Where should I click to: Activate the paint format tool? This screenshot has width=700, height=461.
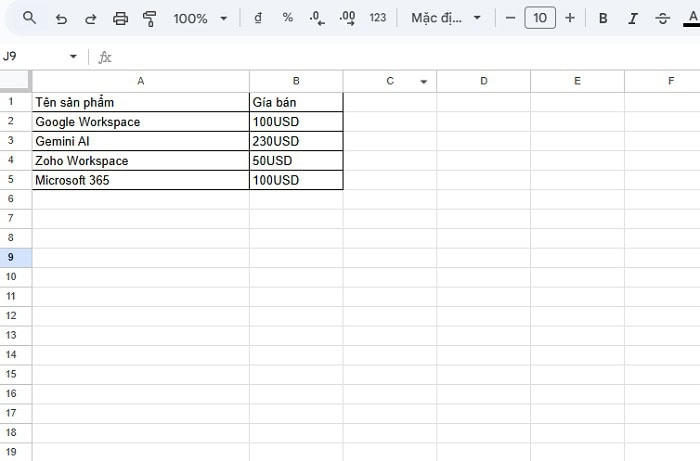(150, 18)
